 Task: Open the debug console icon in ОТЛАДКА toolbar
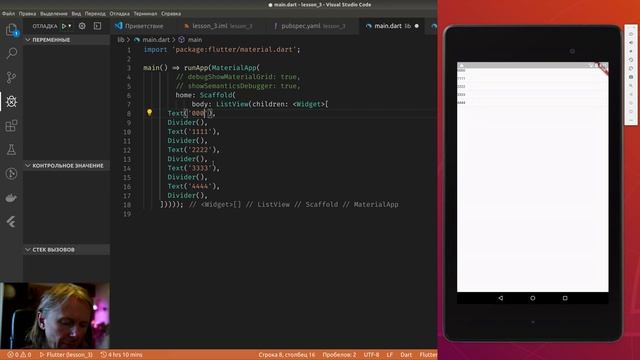click(97, 26)
